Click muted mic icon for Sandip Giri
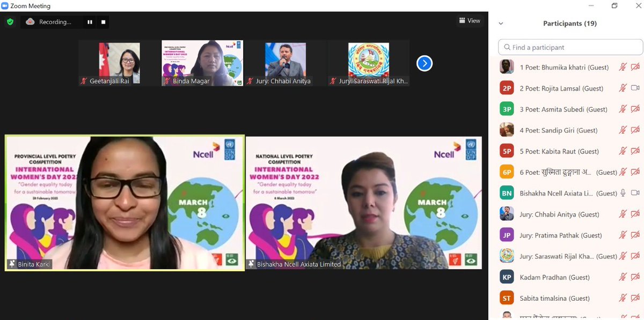 (623, 130)
